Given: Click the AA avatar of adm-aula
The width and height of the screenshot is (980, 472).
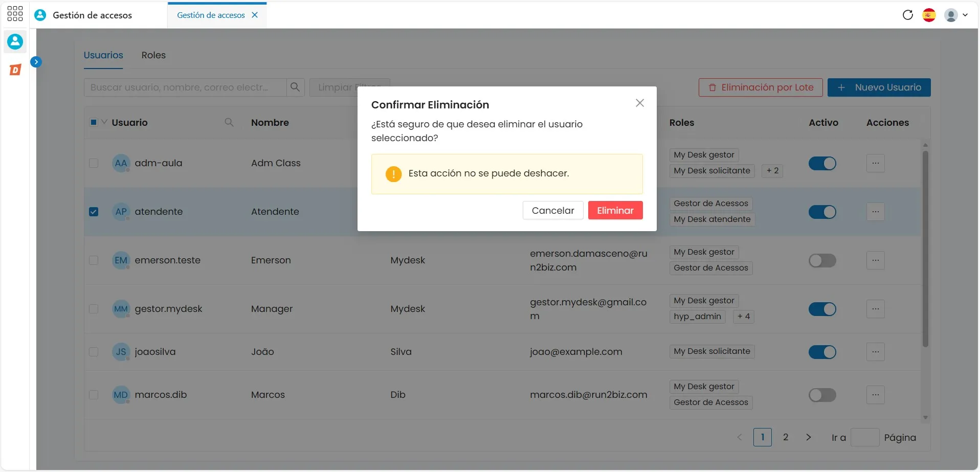Looking at the screenshot, I should pos(121,163).
